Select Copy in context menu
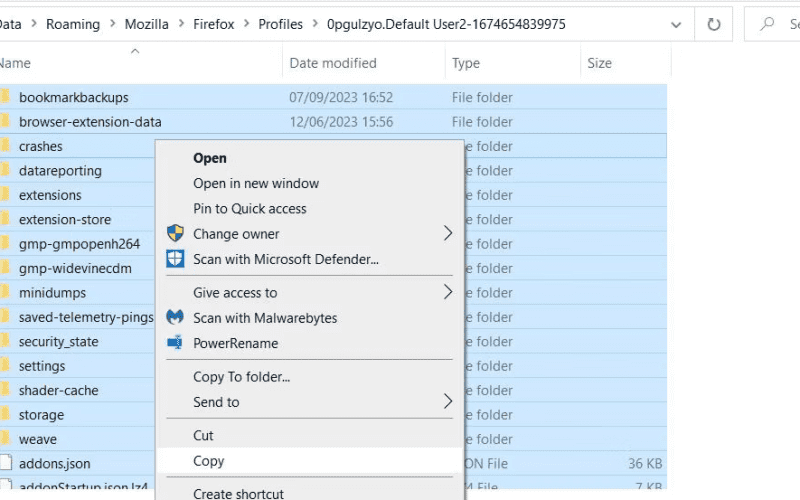Image resolution: width=800 pixels, height=500 pixels. click(209, 461)
